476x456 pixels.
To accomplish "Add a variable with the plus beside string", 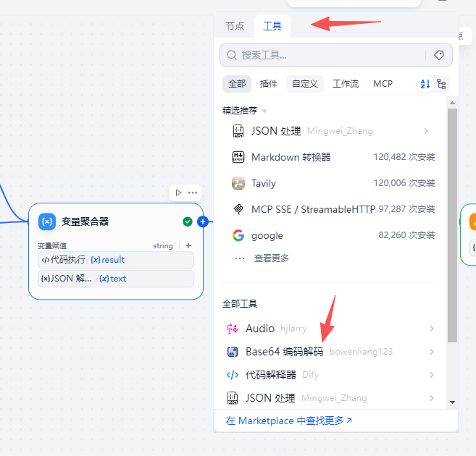I will pyautogui.click(x=188, y=245).
